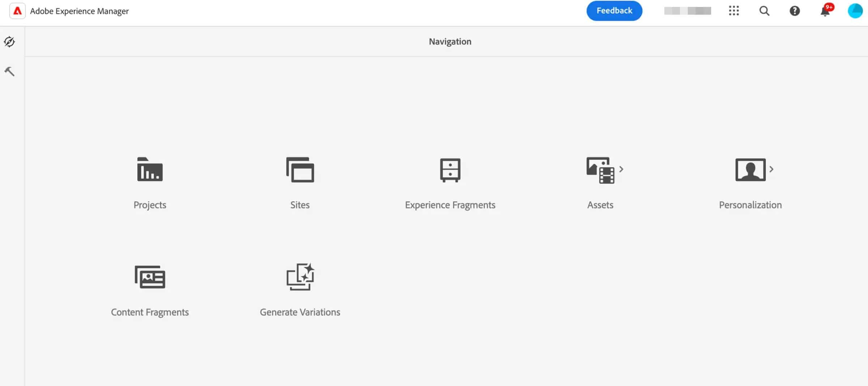Select the Tools hammer icon in sidebar
The image size is (868, 386).
click(9, 71)
